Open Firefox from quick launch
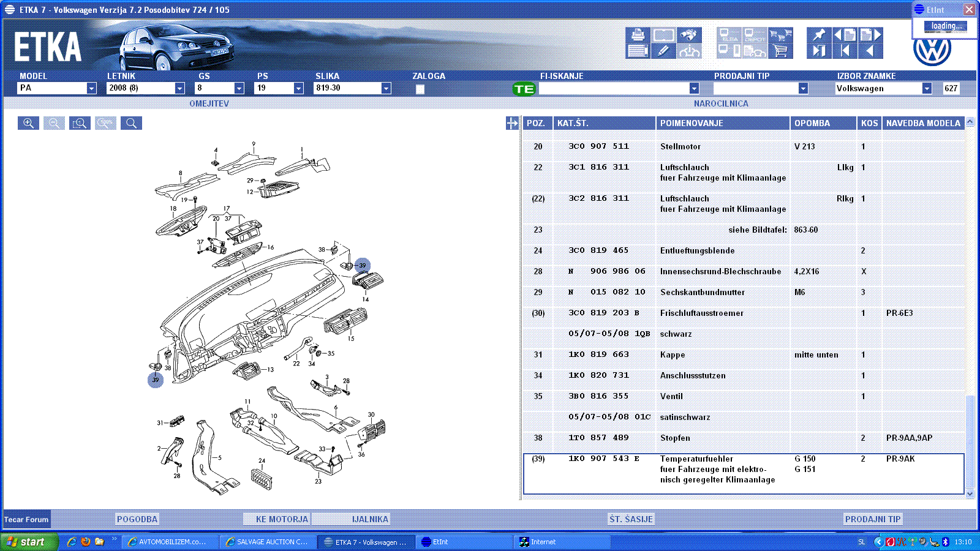Viewport: 980px width, 551px height. click(x=86, y=542)
